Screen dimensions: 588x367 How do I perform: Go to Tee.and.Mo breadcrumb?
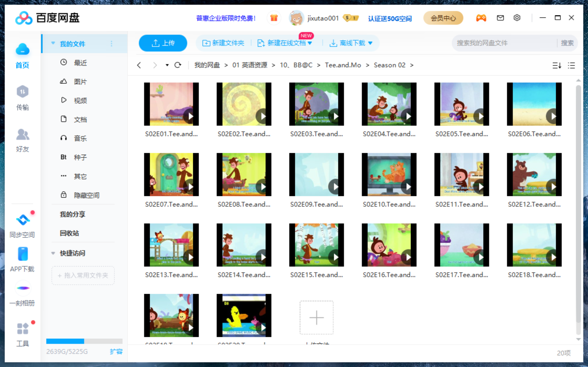[343, 65]
